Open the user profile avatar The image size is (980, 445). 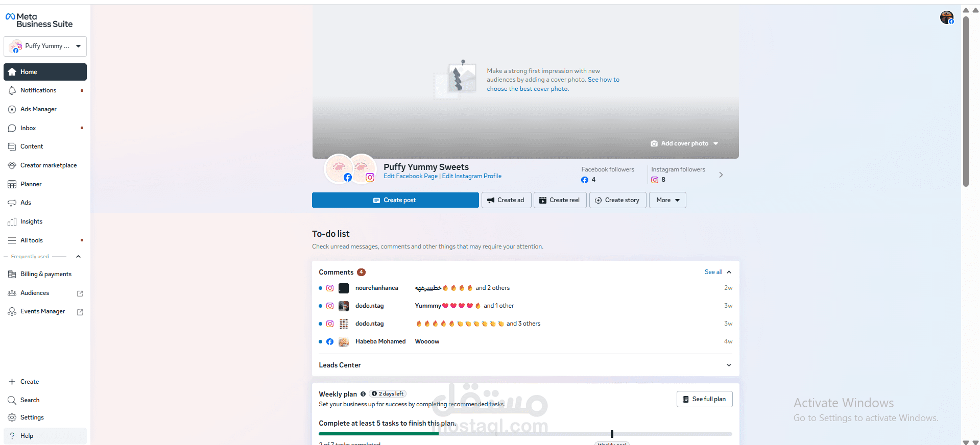coord(946,17)
